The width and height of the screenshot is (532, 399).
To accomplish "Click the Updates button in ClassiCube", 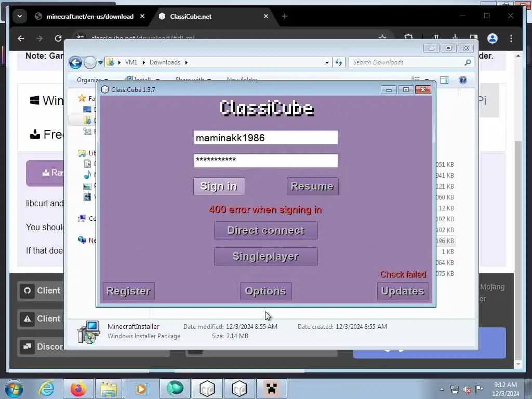I will click(x=403, y=291).
